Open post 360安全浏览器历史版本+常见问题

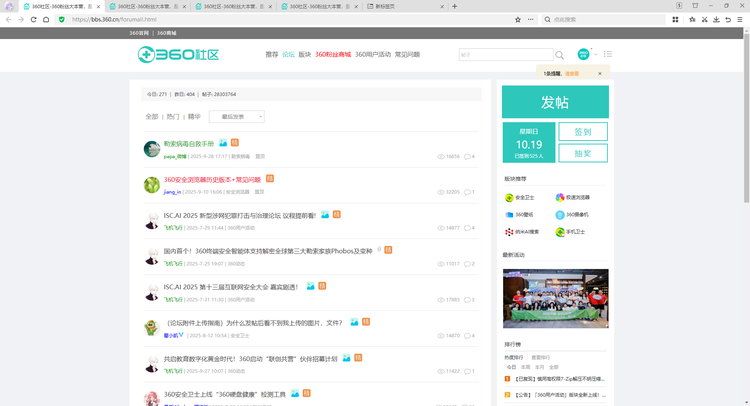(212, 179)
